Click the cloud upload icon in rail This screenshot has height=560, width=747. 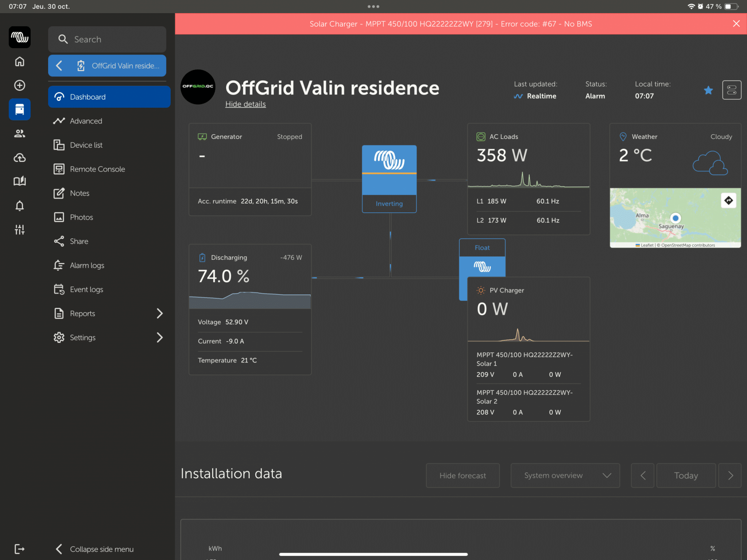coord(20,158)
